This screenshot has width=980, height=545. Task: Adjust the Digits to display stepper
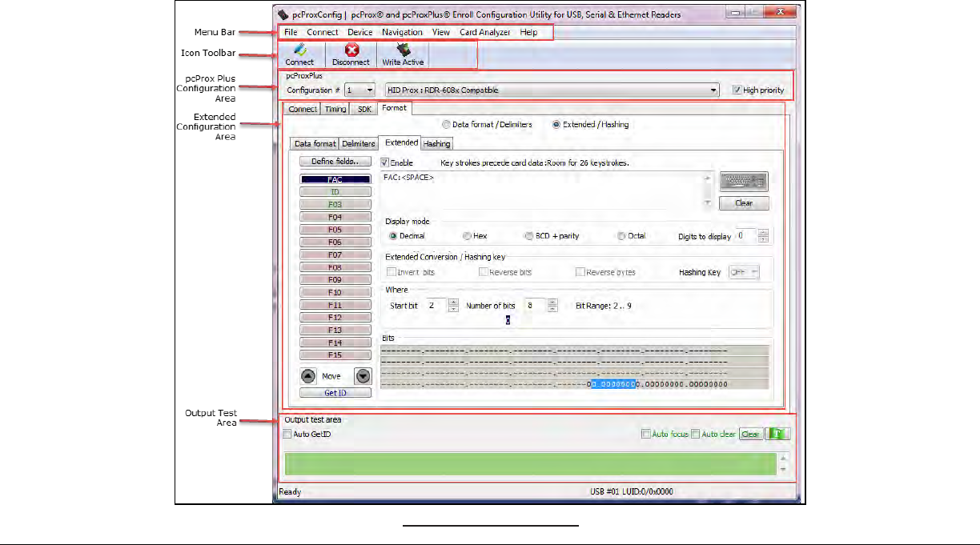click(x=763, y=236)
